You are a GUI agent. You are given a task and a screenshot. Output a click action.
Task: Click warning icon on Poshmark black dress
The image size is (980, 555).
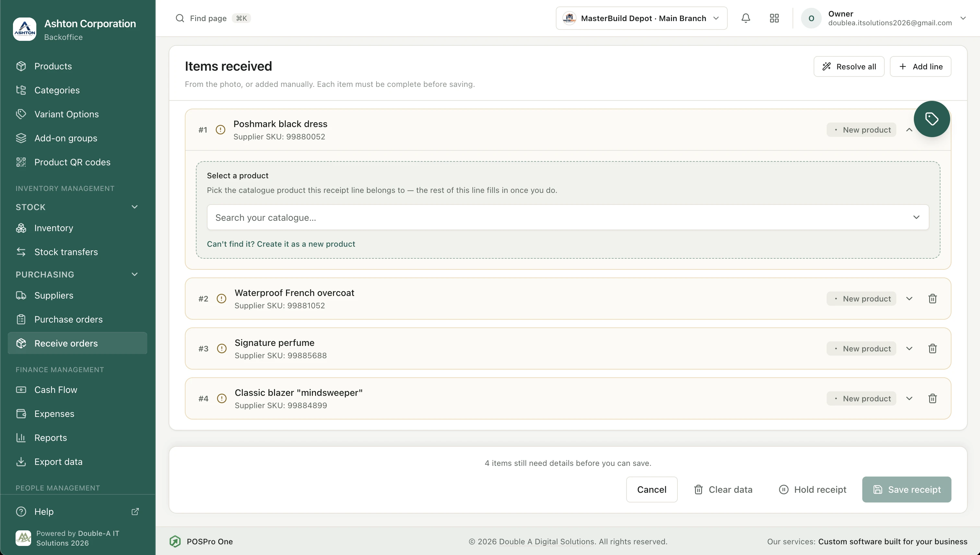[221, 130]
